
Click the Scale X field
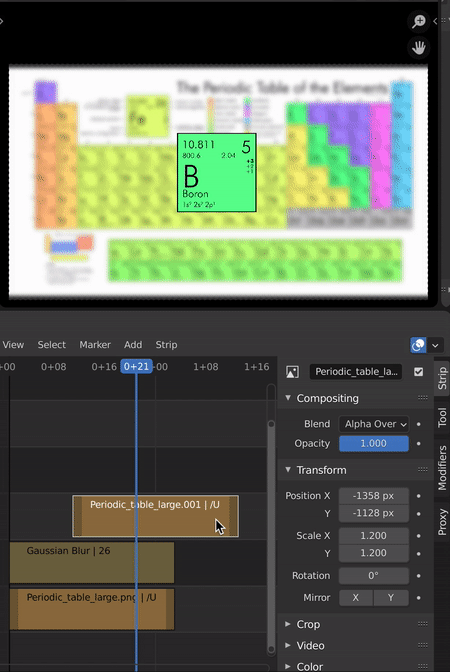click(374, 536)
